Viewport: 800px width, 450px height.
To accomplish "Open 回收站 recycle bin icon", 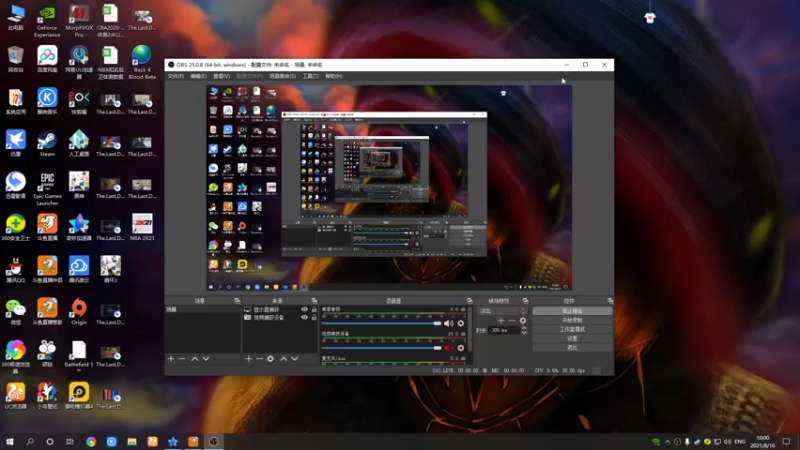I will (16, 59).
